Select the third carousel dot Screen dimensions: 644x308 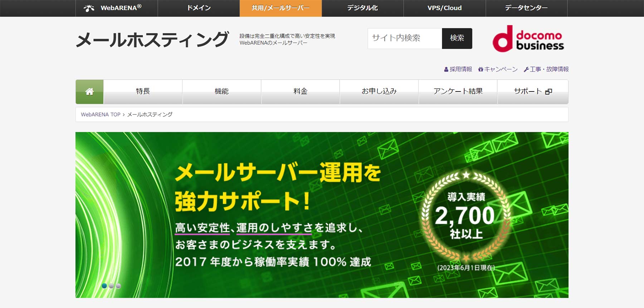pyautogui.click(x=118, y=286)
